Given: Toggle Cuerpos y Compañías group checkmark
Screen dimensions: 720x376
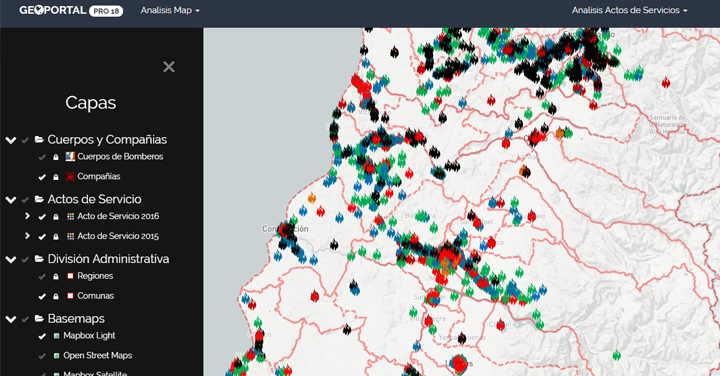Looking at the screenshot, I should (x=25, y=140).
